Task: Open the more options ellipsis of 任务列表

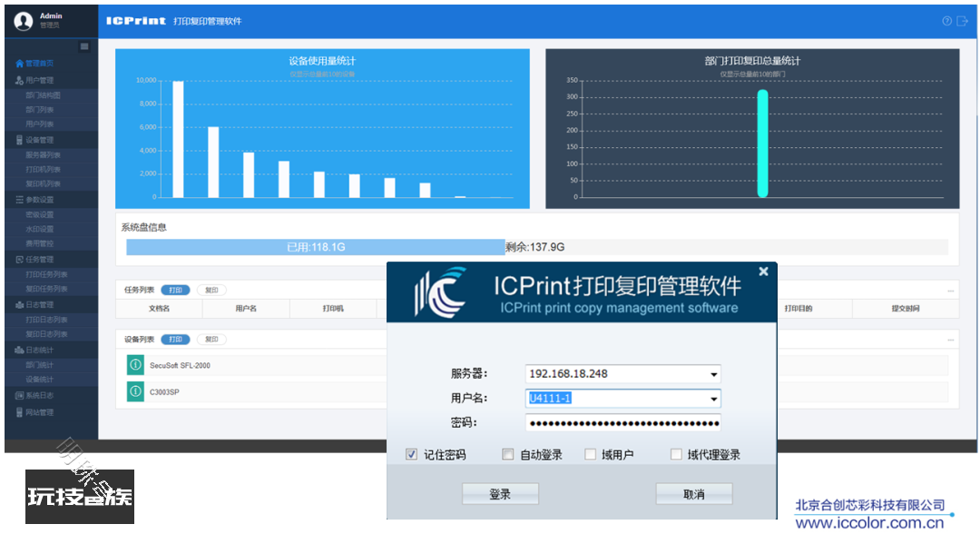Action: pyautogui.click(x=951, y=291)
